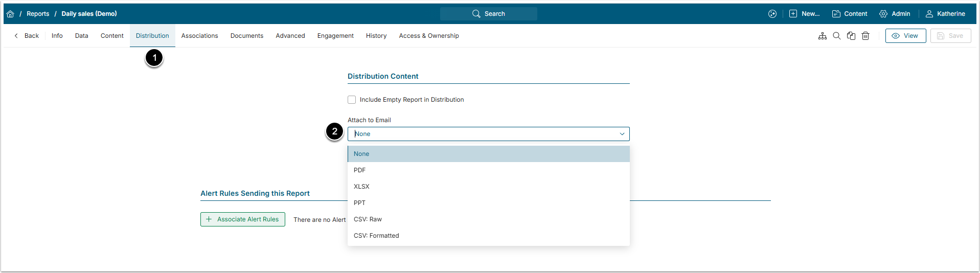Choose CSV: Formatted attachment option
Screen dimensions: 980x273
(x=376, y=236)
